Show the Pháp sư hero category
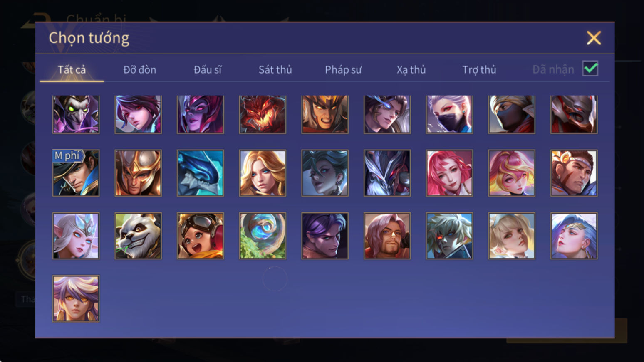 coord(343,69)
